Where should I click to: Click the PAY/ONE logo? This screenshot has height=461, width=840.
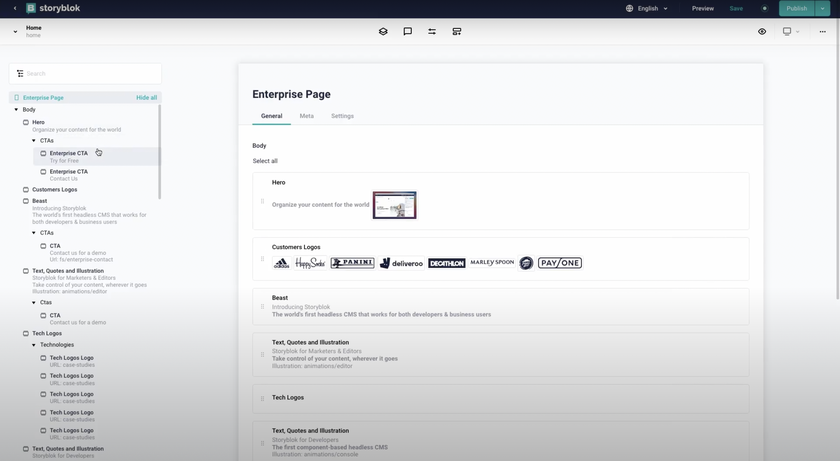pos(560,263)
